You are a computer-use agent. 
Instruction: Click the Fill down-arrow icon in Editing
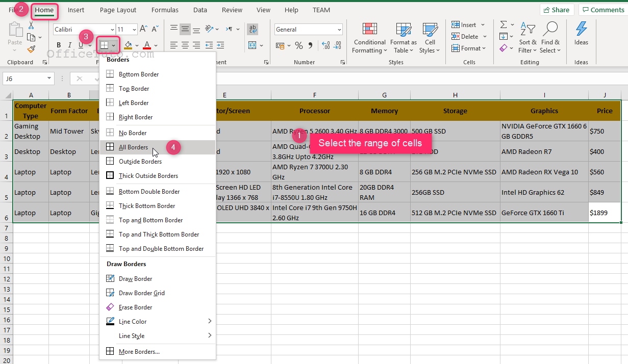pos(504,36)
